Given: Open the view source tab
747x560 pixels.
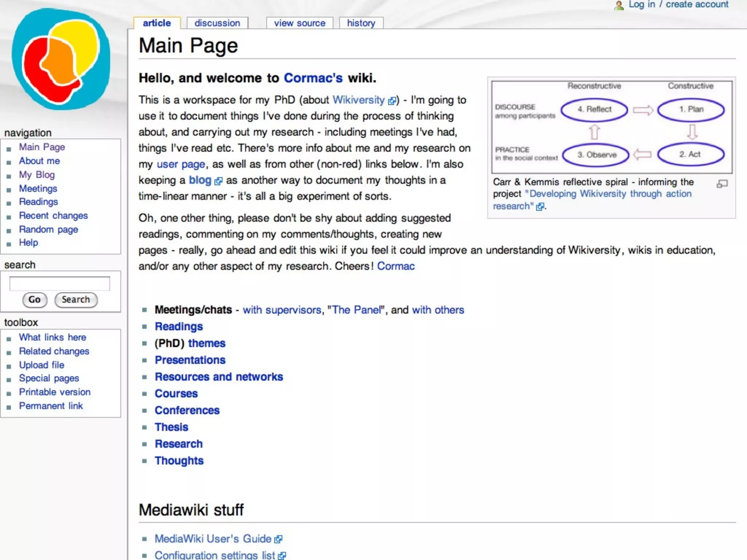Looking at the screenshot, I should [299, 23].
